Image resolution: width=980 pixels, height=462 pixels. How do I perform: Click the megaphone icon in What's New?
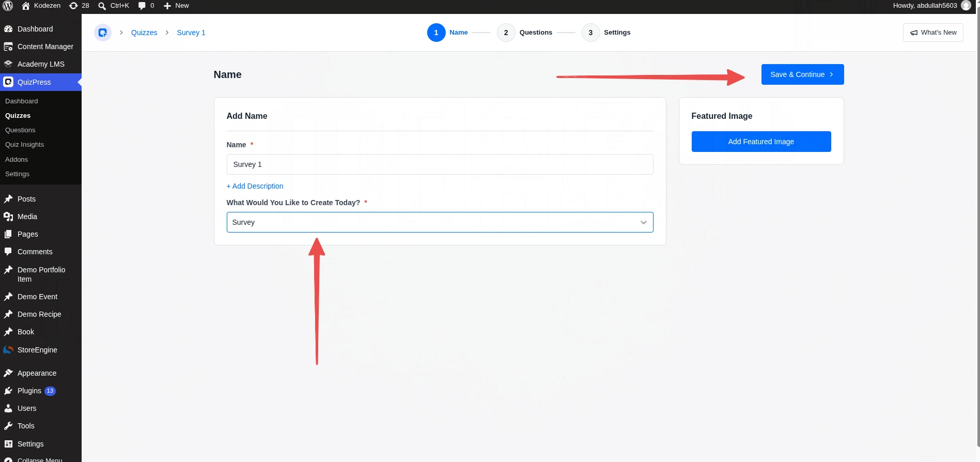click(x=914, y=33)
